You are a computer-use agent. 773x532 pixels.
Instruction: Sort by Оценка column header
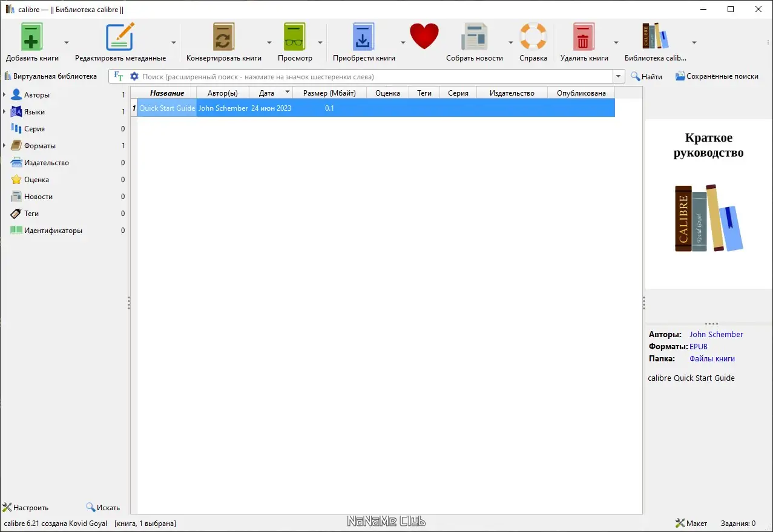tap(387, 93)
